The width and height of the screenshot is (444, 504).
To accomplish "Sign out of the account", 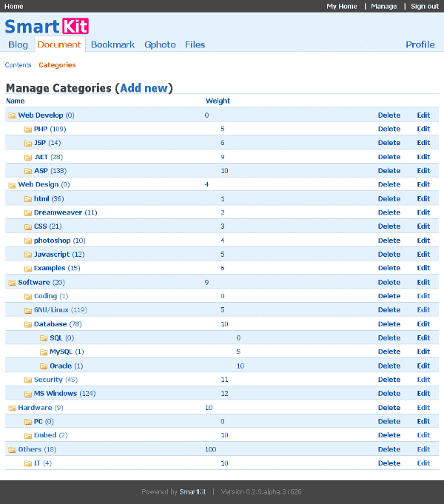I will tap(424, 6).
